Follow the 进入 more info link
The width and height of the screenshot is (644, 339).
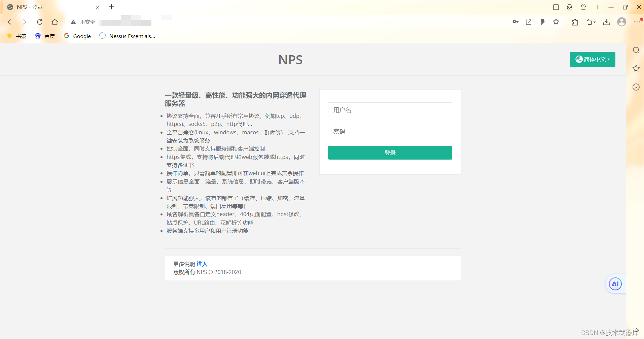[x=202, y=264]
